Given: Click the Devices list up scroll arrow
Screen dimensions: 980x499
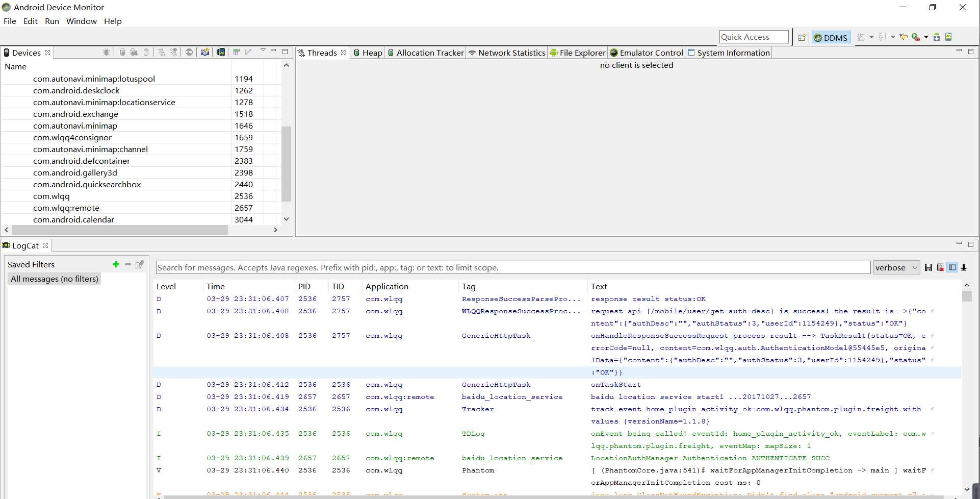Looking at the screenshot, I should pos(286,65).
